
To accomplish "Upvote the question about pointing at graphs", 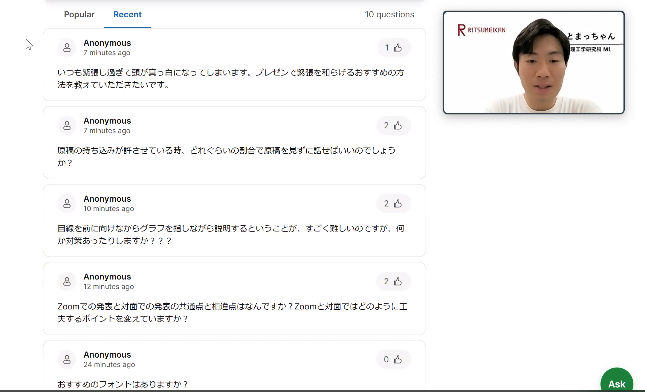I will coord(394,204).
